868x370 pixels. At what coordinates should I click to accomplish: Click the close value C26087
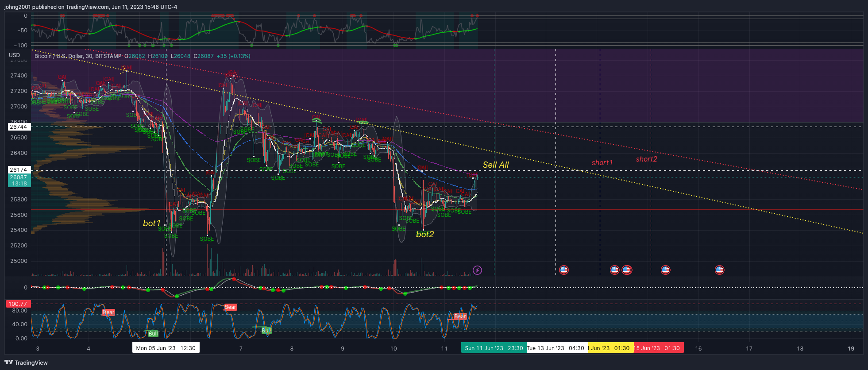(x=204, y=56)
